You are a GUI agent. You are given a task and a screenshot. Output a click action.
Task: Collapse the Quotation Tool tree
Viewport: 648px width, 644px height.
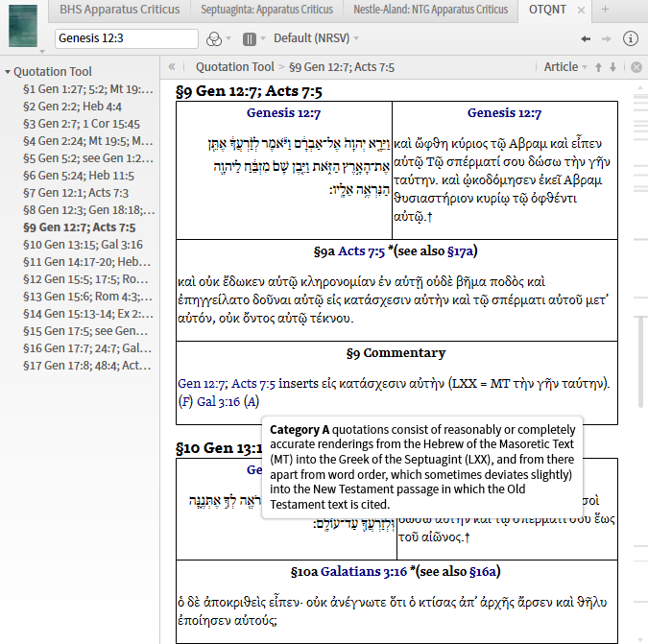[x=8, y=72]
